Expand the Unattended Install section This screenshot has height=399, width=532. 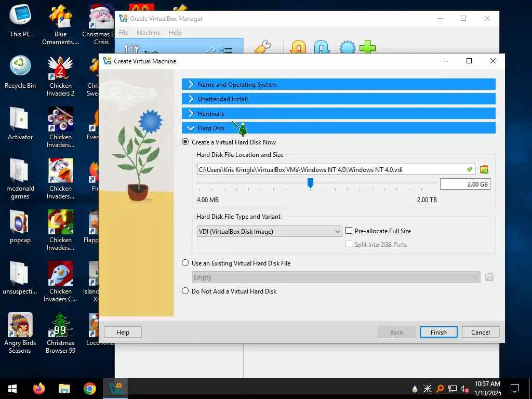[338, 99]
